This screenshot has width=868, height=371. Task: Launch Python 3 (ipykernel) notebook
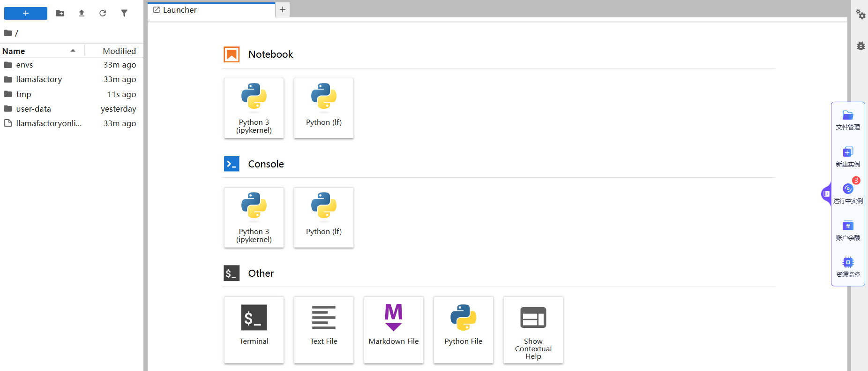pyautogui.click(x=254, y=108)
